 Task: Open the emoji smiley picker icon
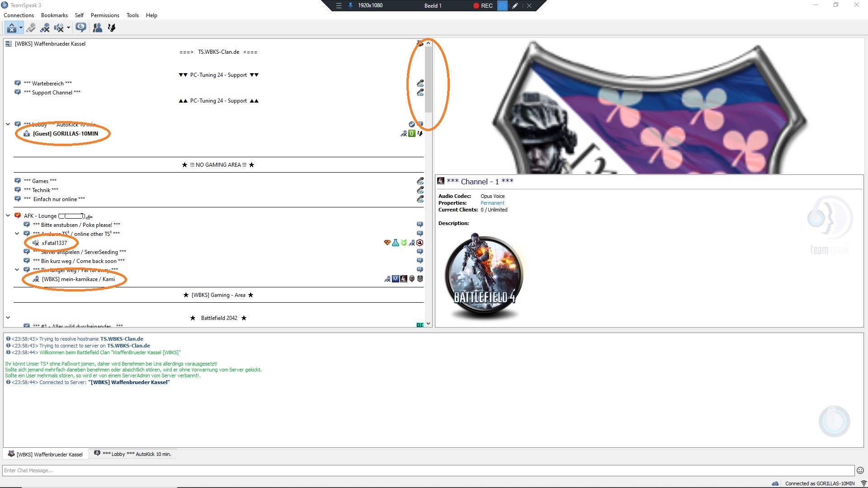coord(860,470)
